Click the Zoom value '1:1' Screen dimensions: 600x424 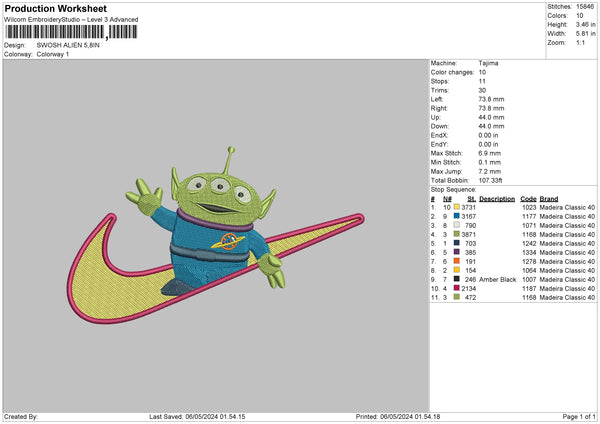[x=580, y=42]
